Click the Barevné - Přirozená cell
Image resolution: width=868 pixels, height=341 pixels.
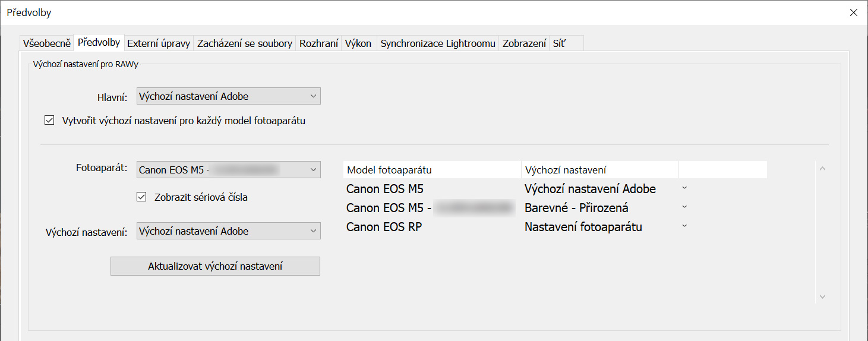[x=576, y=208]
